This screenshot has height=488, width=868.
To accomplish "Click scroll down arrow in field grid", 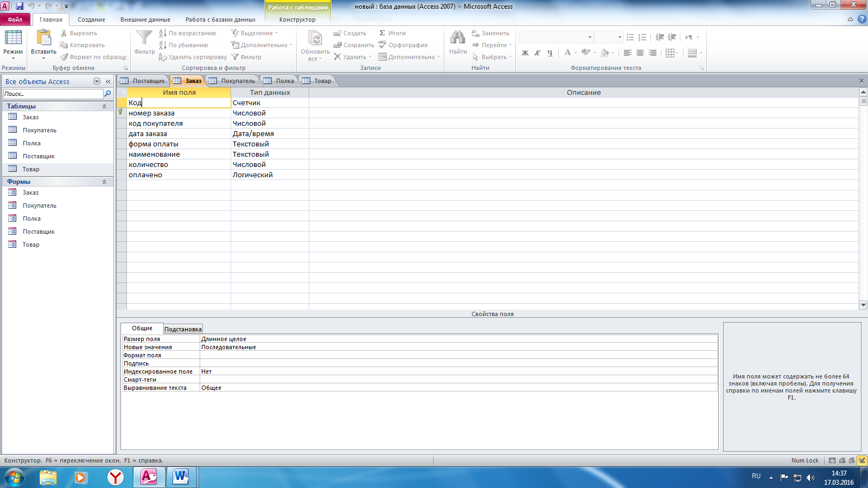I will (863, 305).
